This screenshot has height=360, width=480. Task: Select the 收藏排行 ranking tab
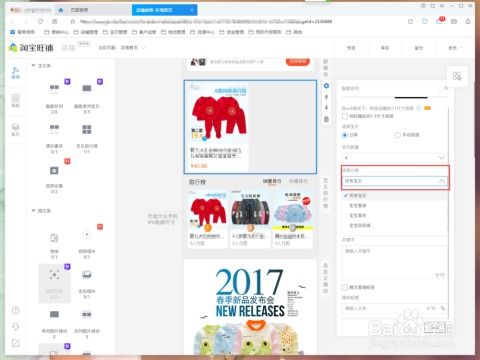[298, 181]
